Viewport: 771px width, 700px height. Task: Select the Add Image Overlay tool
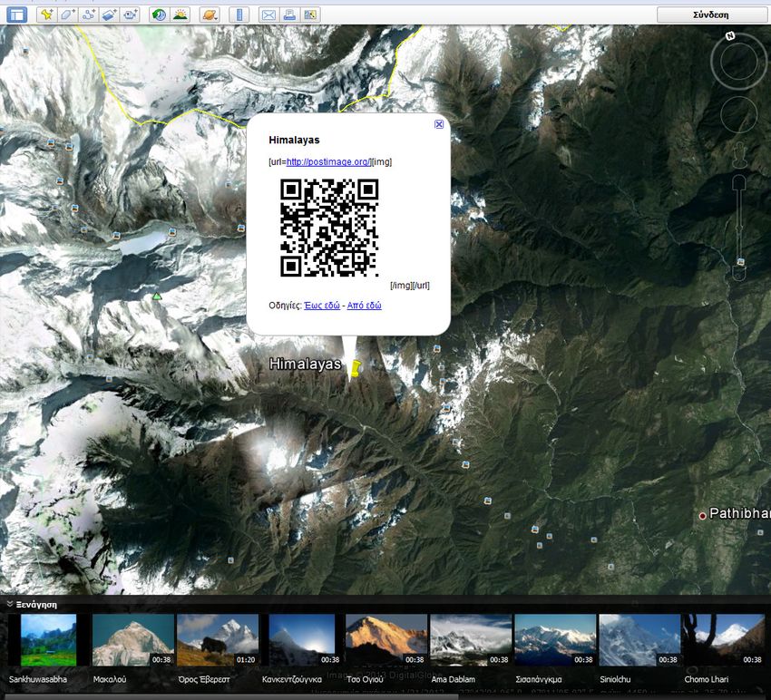109,15
